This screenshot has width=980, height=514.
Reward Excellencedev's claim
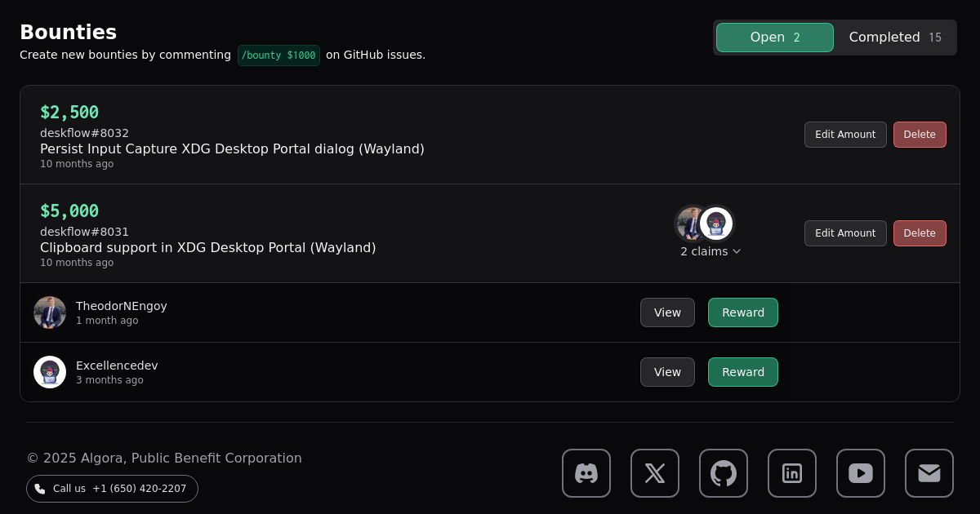[742, 372]
